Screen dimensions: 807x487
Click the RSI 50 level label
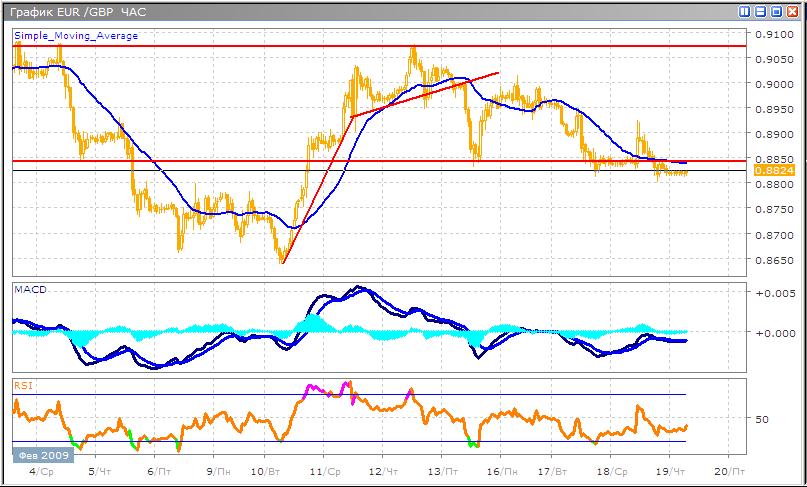point(761,419)
